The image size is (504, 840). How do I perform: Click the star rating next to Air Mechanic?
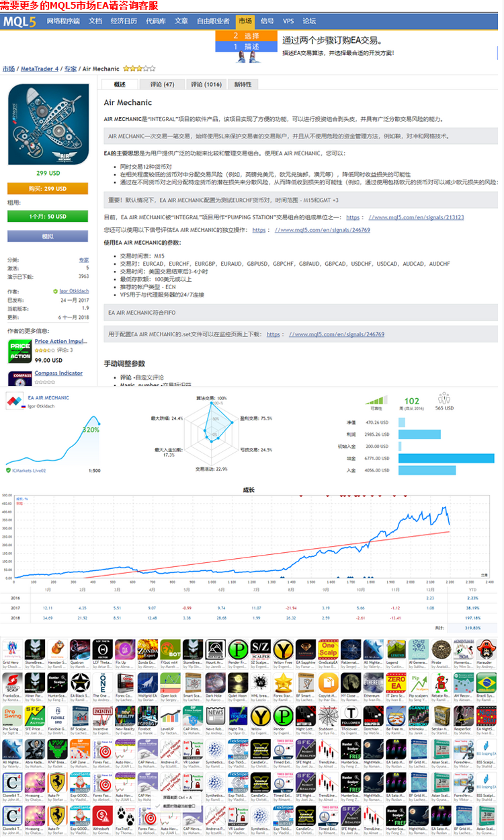(139, 69)
